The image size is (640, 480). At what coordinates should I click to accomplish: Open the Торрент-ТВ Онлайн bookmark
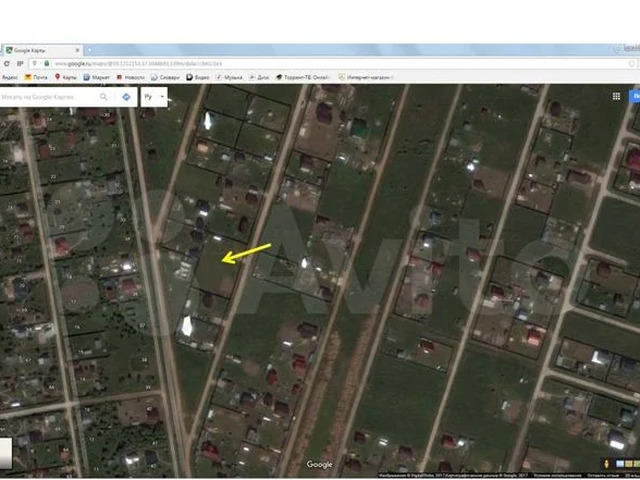(303, 77)
